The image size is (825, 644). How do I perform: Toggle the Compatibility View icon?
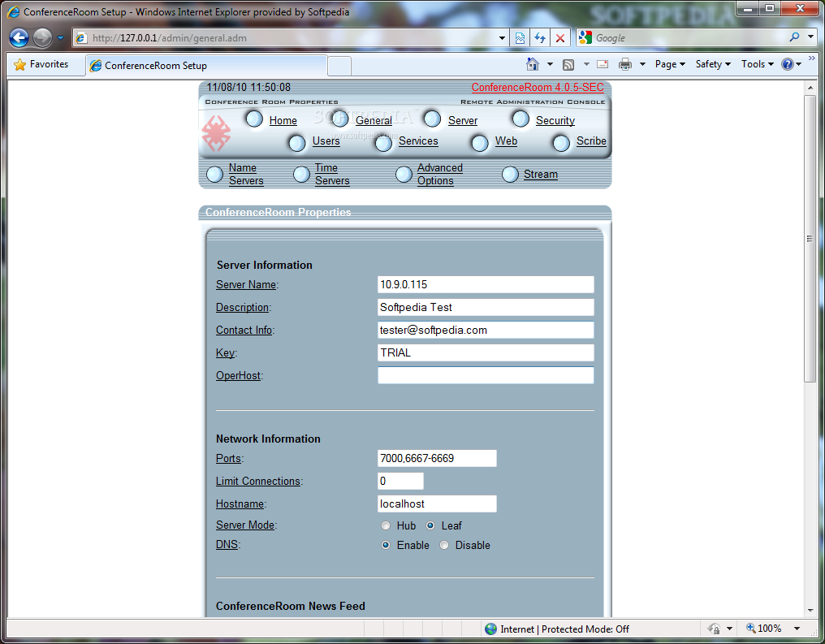(x=520, y=38)
